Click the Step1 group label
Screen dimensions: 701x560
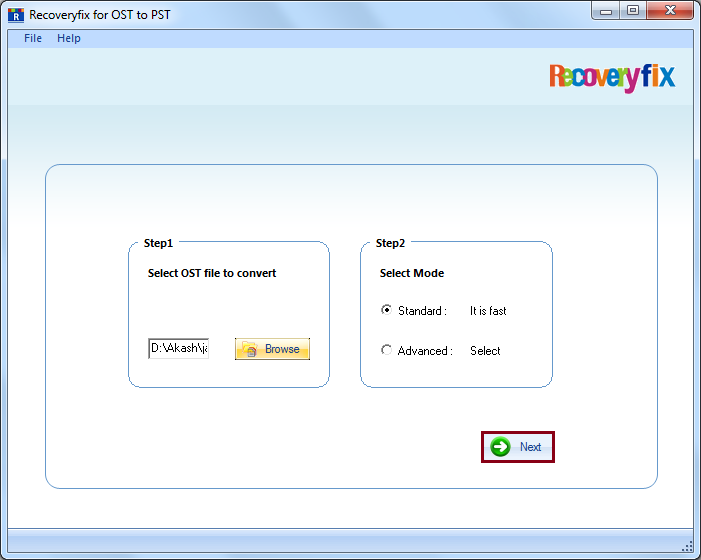(x=158, y=243)
